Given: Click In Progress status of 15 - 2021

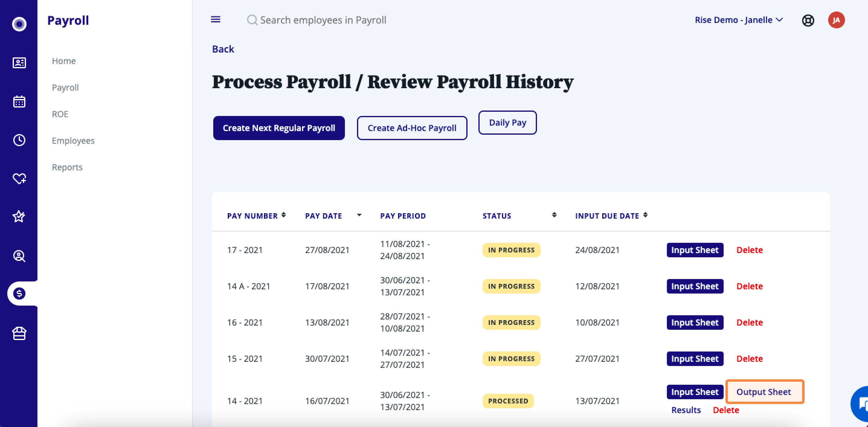Looking at the screenshot, I should coord(511,358).
